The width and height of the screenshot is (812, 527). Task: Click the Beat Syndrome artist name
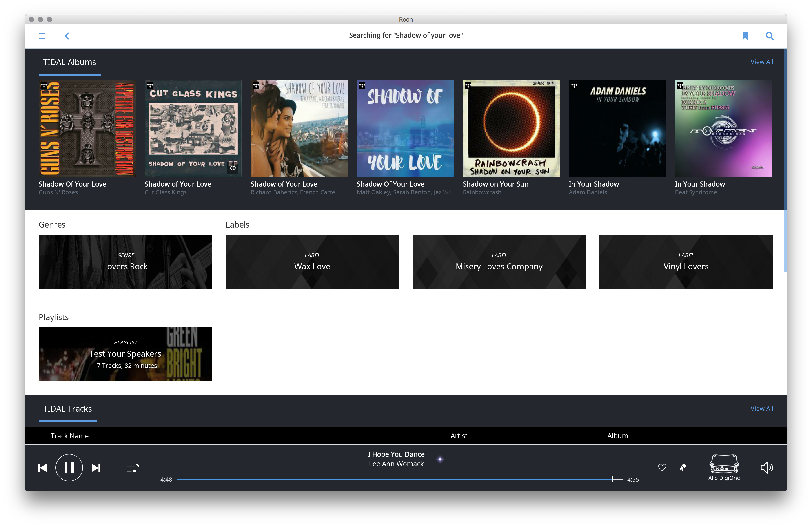(x=696, y=192)
